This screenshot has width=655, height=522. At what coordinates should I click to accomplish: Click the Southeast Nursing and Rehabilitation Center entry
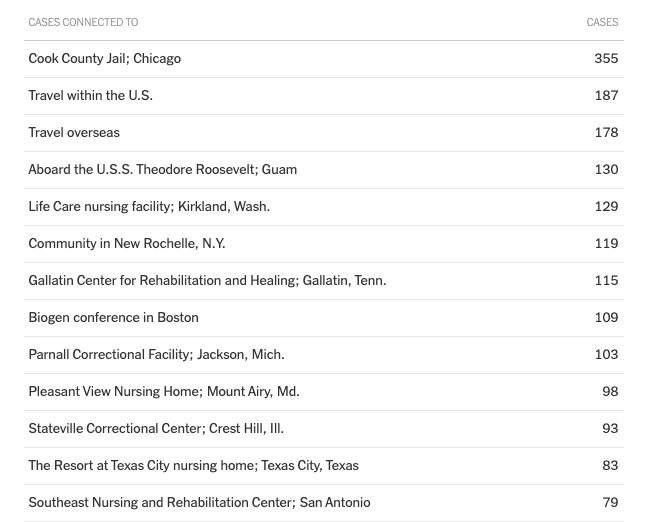(199, 502)
